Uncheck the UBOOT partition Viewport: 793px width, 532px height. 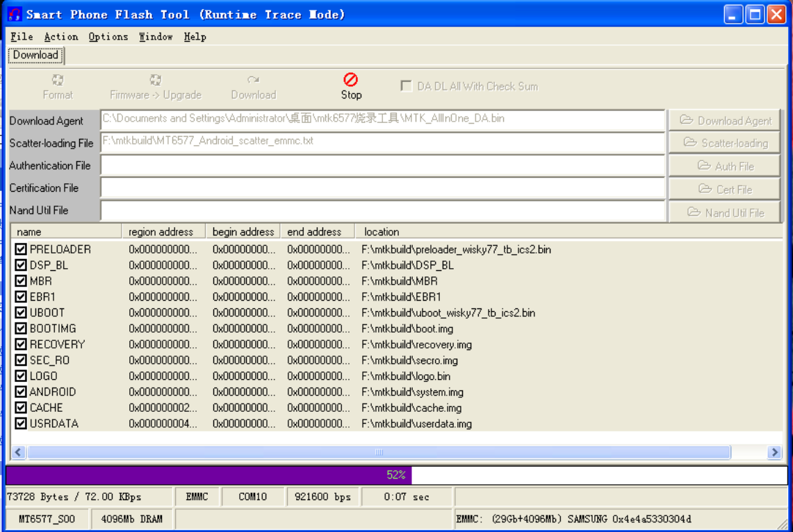(x=21, y=313)
